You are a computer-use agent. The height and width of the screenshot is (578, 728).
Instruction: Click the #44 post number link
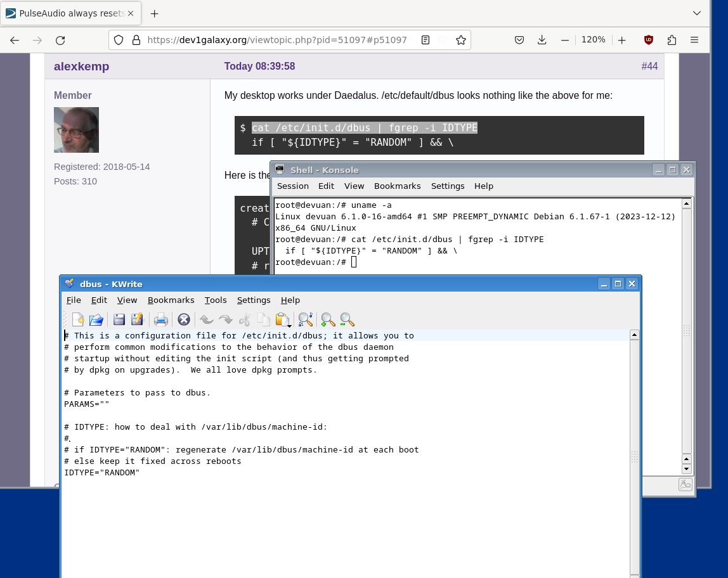649,67
